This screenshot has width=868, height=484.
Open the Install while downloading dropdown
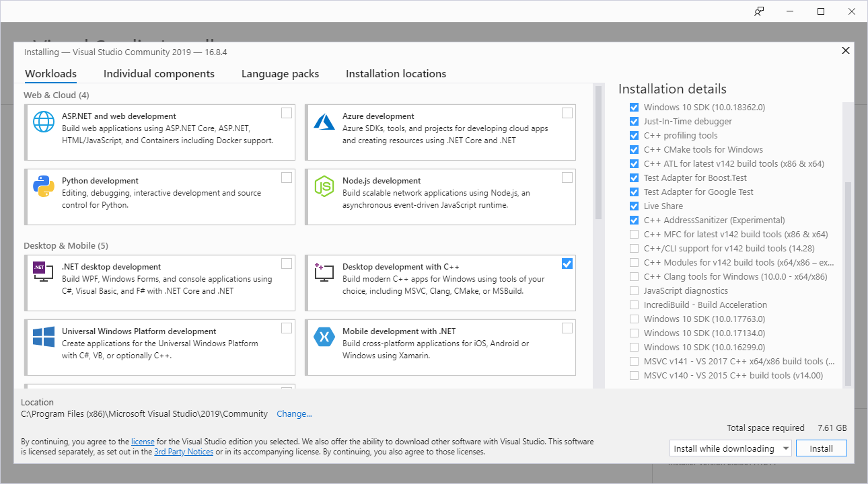731,448
